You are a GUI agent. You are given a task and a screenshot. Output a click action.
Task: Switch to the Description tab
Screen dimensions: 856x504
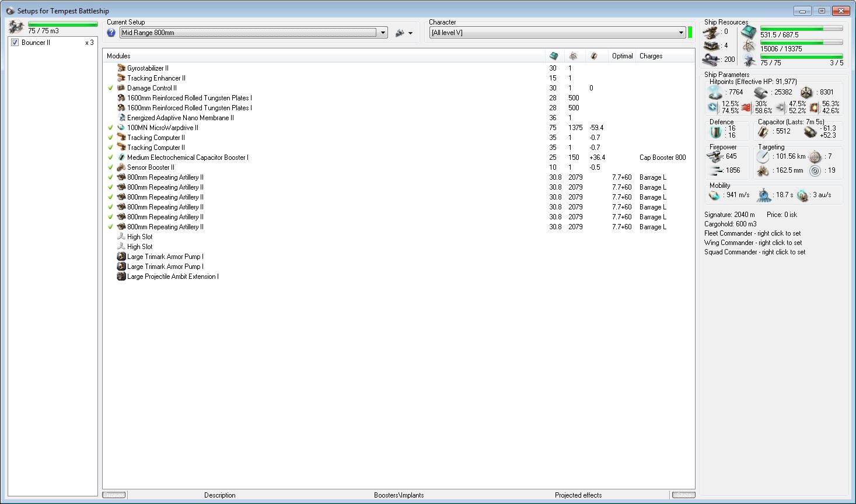pos(220,495)
